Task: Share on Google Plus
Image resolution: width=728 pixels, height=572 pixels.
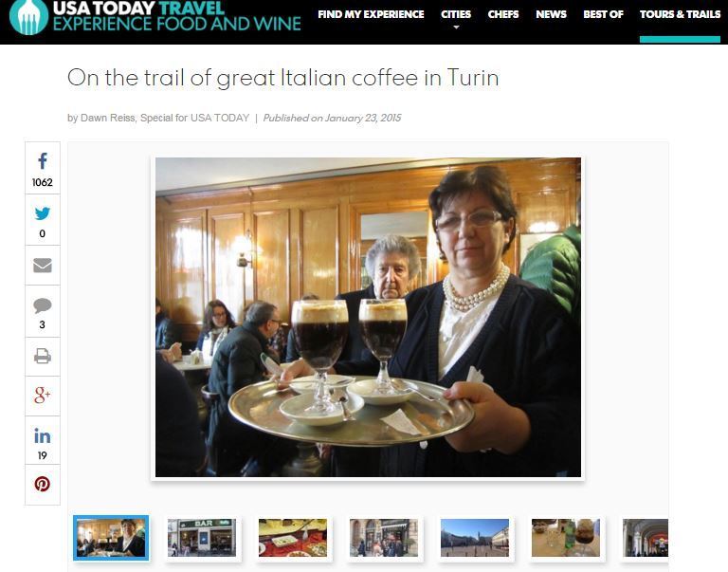Action: coord(43,395)
